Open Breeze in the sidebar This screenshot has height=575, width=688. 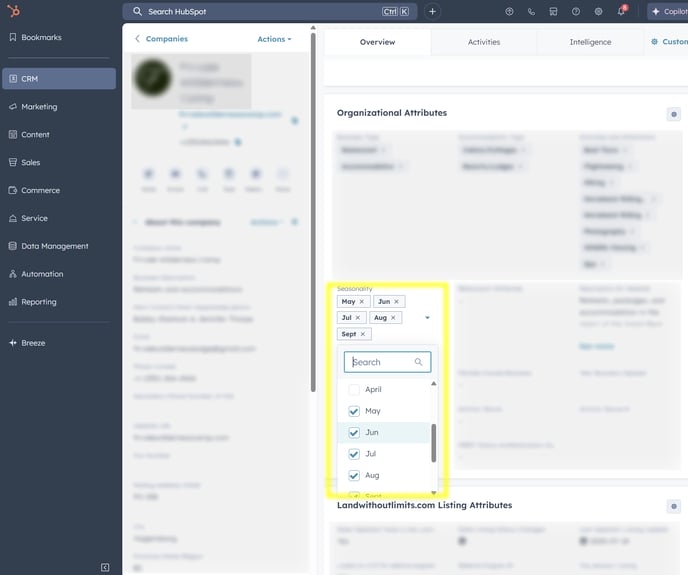(x=27, y=343)
